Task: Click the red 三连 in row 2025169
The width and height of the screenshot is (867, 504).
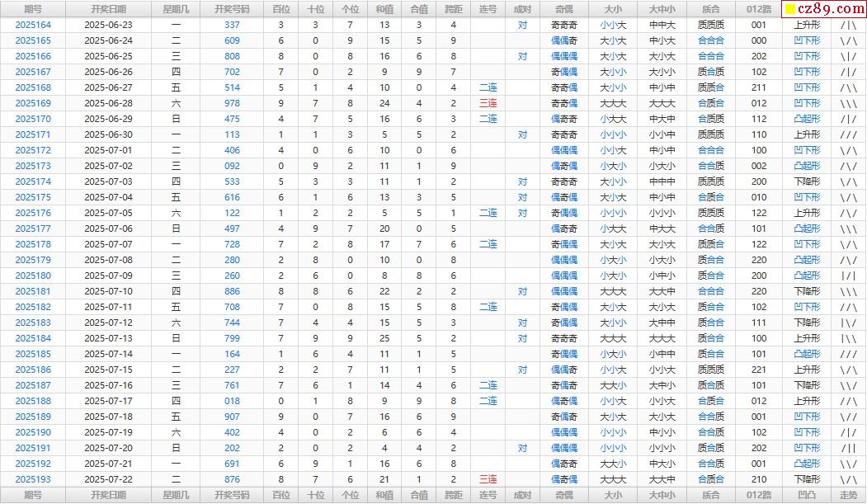Action: click(x=488, y=103)
